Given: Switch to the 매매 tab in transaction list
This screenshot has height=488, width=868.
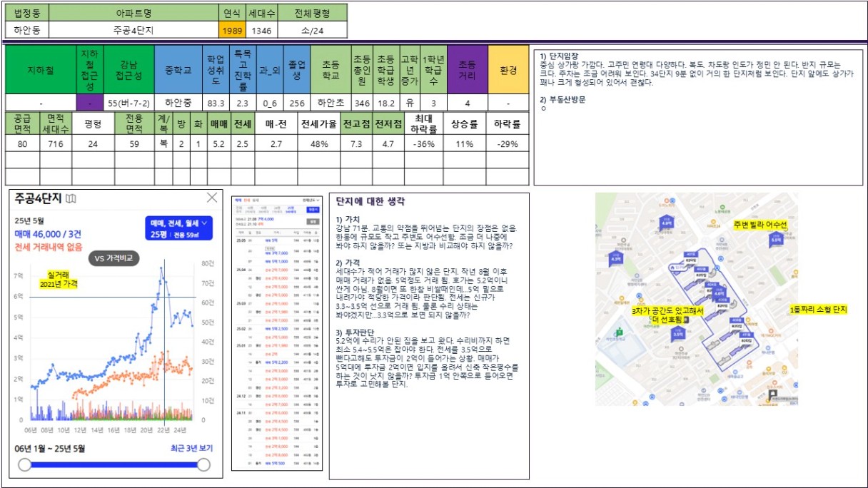Looking at the screenshot, I should 238,200.
